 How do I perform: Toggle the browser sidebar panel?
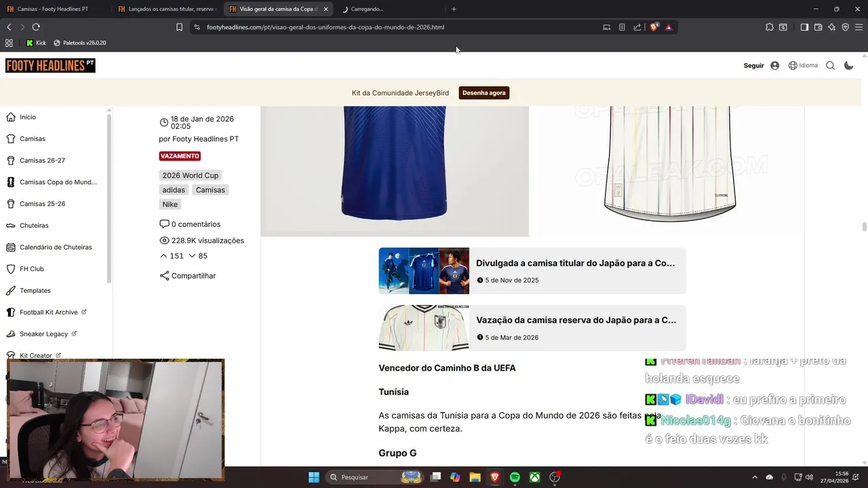(804, 27)
